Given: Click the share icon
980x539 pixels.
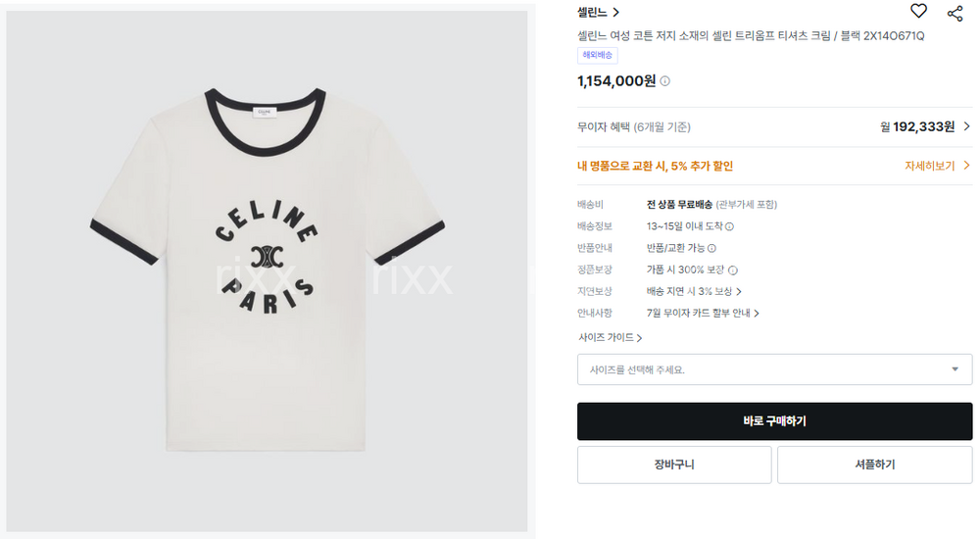Looking at the screenshot, I should tap(955, 13).
